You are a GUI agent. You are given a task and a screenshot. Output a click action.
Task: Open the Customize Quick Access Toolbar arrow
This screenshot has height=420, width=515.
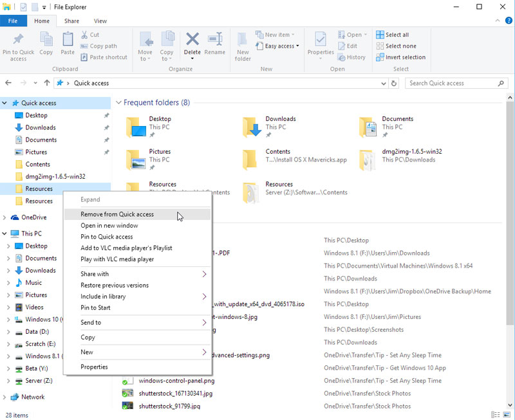pos(44,7)
